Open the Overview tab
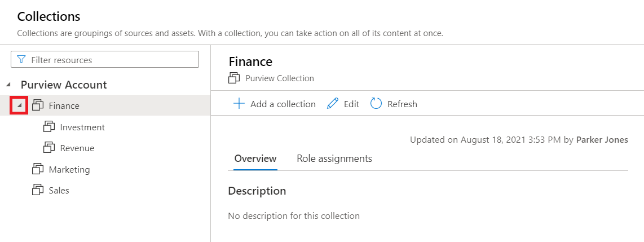Viewport: 644px width, 242px height. [255, 159]
